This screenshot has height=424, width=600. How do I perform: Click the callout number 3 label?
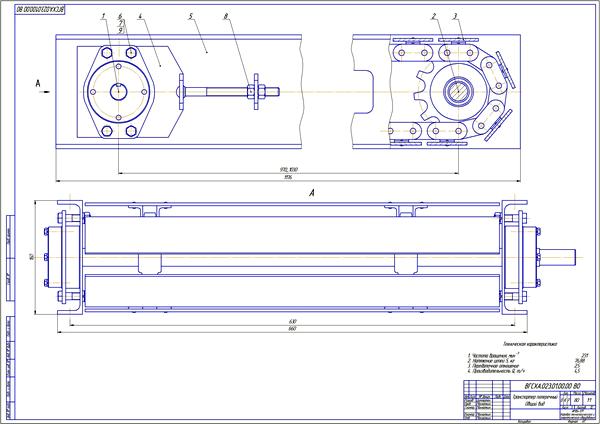click(455, 16)
